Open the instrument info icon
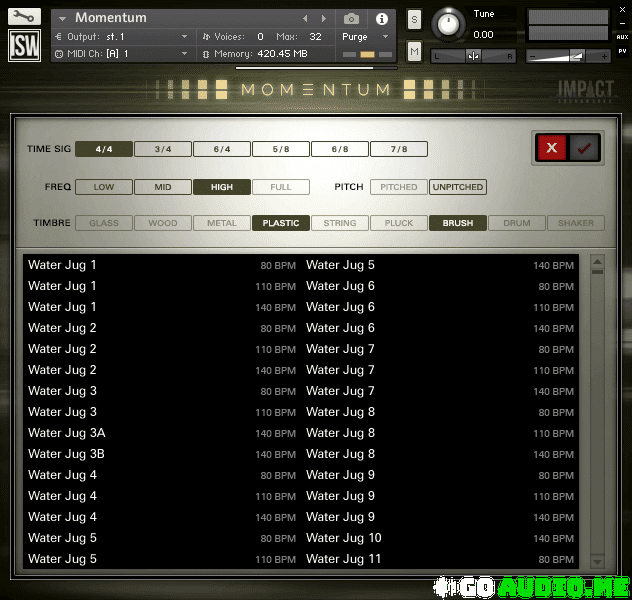Screen dimensions: 632x600 point(381,19)
